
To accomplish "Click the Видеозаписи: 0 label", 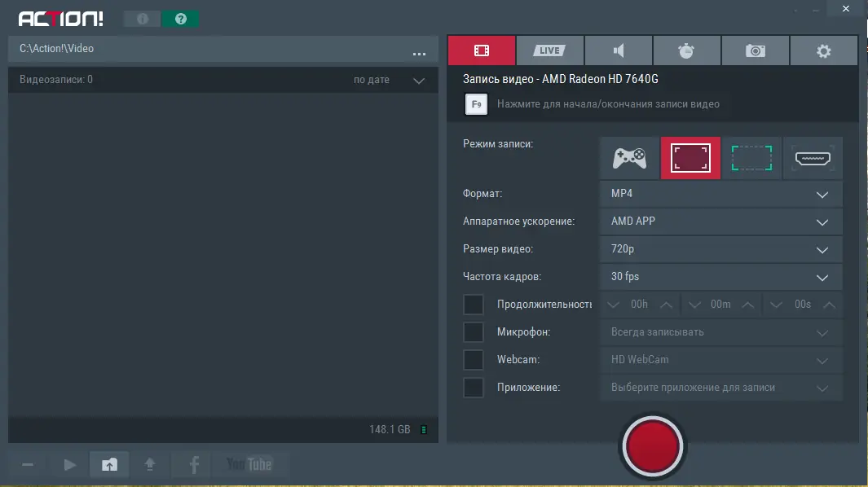I will click(56, 80).
